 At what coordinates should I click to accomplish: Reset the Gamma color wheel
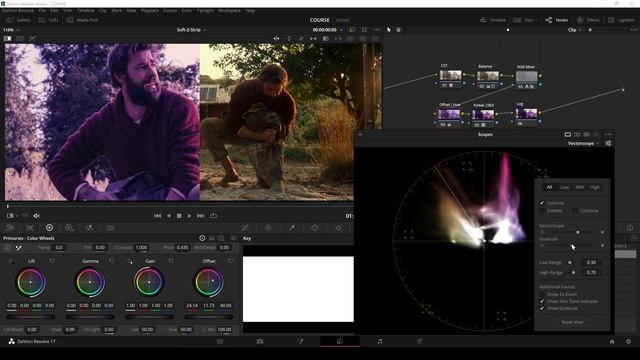(x=112, y=261)
